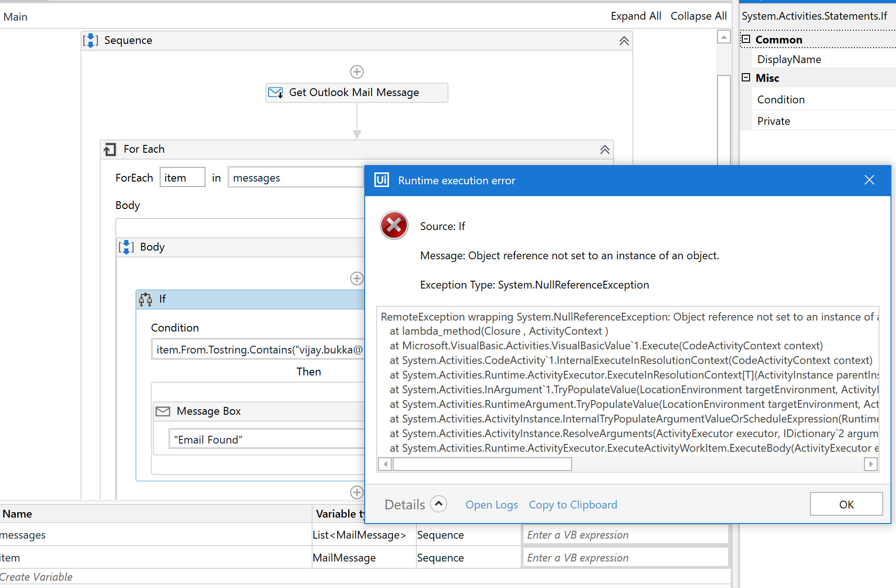Screen dimensions: 896x588
Task: Toggle the Details chevron in the error dialog
Action: 438,504
